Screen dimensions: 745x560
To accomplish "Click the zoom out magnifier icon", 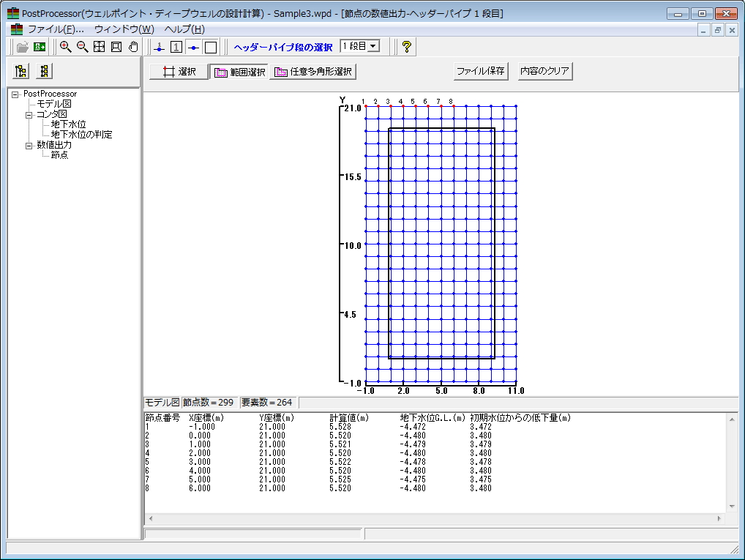I will click(x=82, y=47).
